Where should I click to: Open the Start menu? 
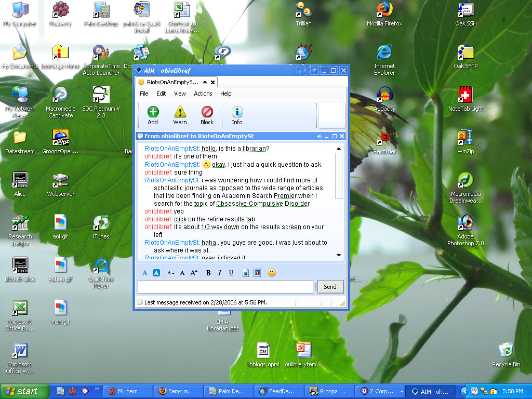point(24,392)
